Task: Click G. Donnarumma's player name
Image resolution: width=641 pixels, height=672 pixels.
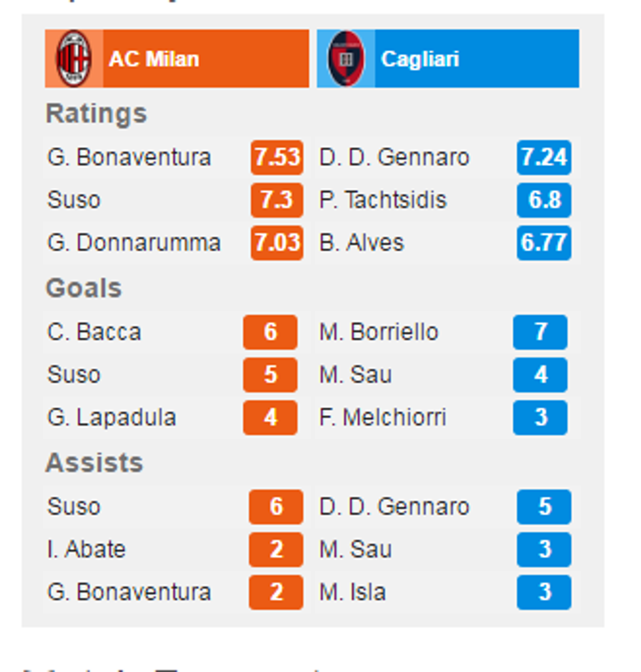Action: (133, 243)
